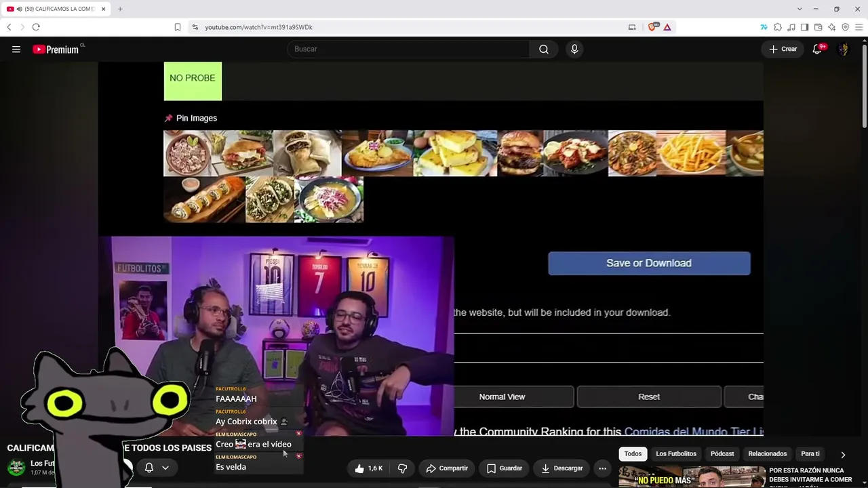View site settings icon in address bar
Viewport: 868px width, 488px height.
[195, 27]
